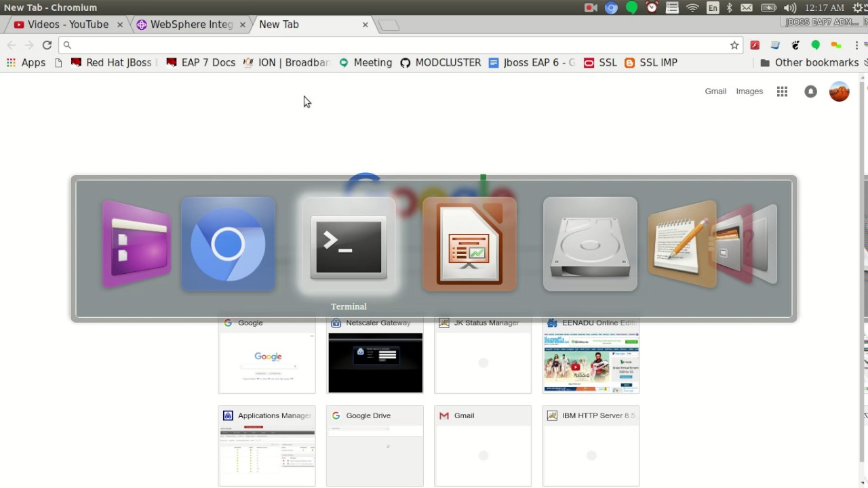
Task: Click the bookmark star in address bar
Action: point(734,45)
